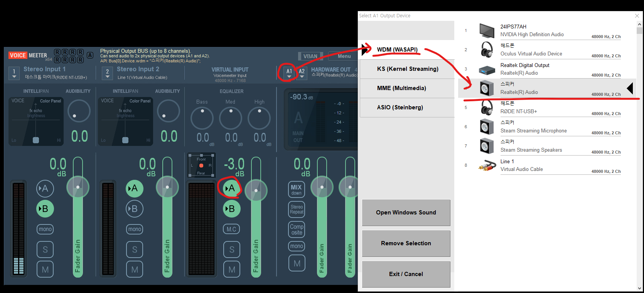Toggle mono on Stereo Input 1
644x293 pixels.
45,229
